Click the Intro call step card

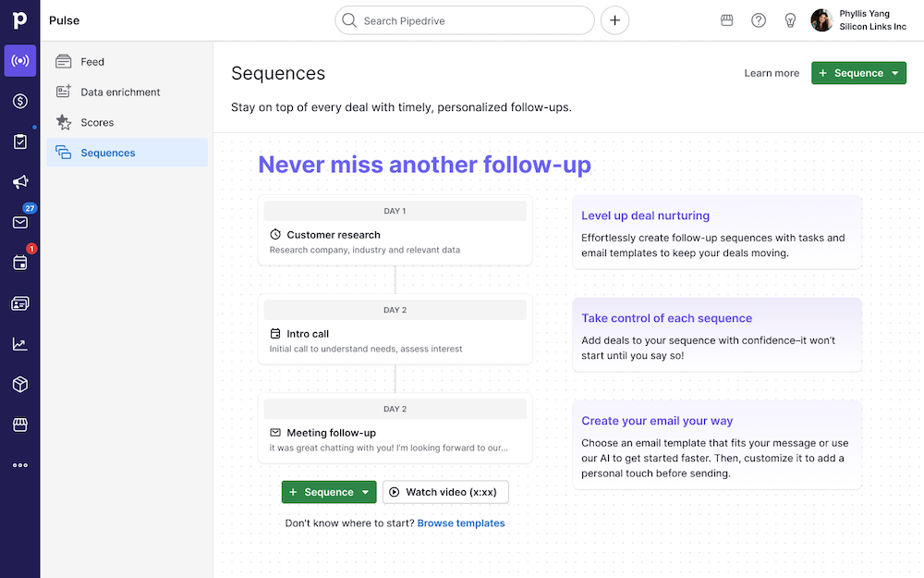click(x=395, y=329)
